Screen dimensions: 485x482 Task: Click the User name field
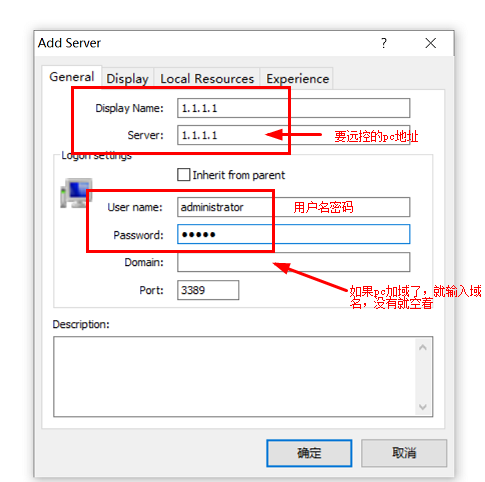point(293,207)
